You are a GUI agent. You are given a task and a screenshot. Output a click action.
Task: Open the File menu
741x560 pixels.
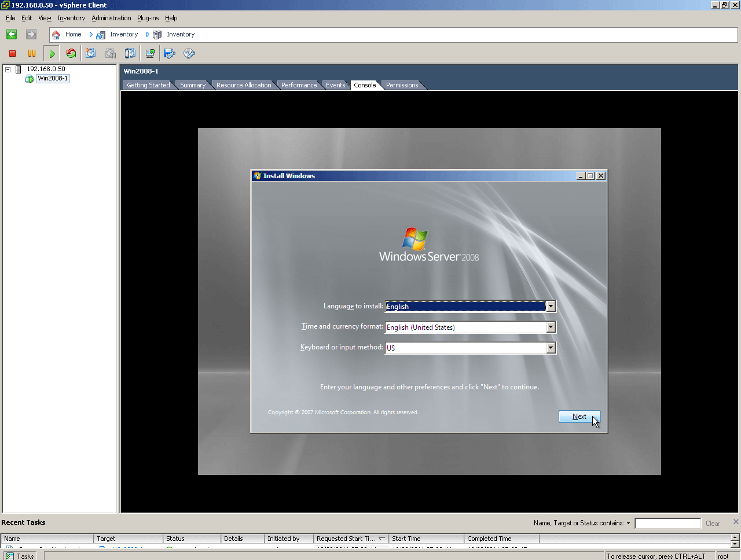point(10,18)
